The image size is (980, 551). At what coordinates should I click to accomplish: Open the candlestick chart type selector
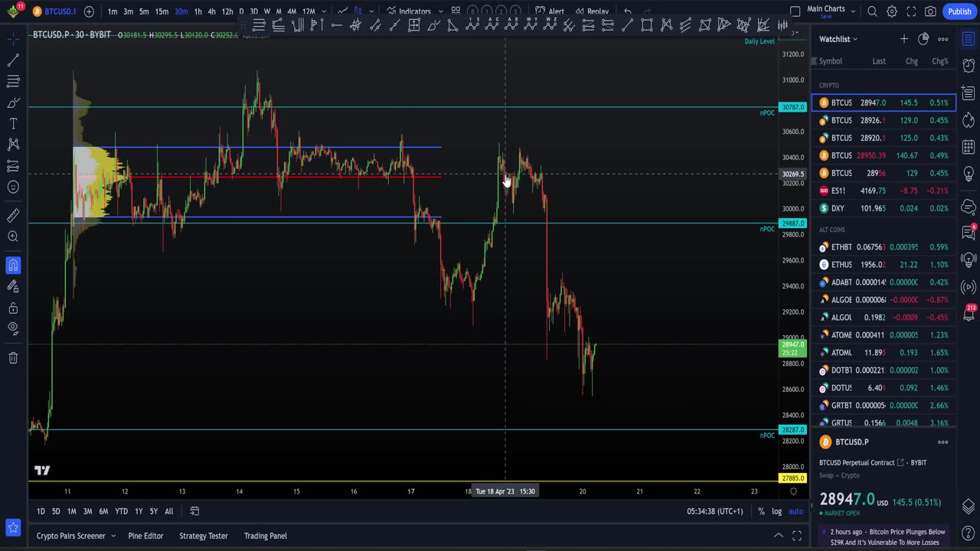tap(358, 11)
